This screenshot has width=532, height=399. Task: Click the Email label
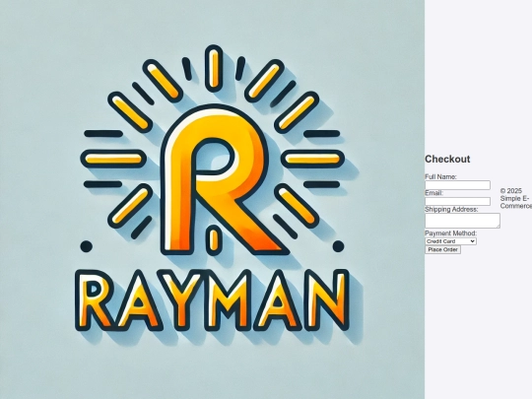tap(433, 193)
